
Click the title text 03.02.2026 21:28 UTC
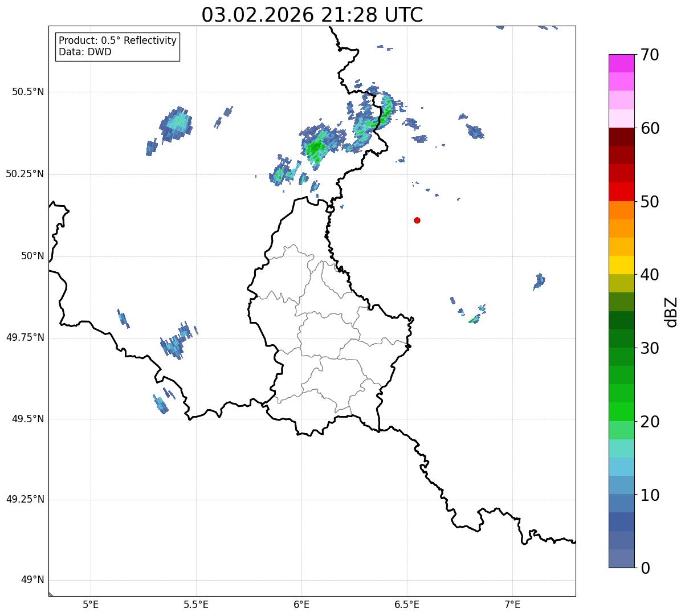(x=312, y=15)
